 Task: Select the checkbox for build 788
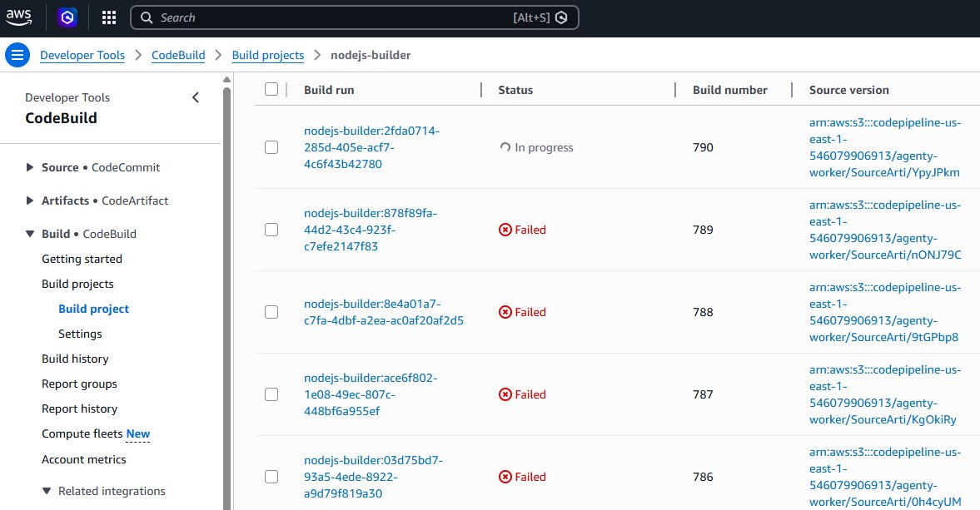(x=271, y=312)
